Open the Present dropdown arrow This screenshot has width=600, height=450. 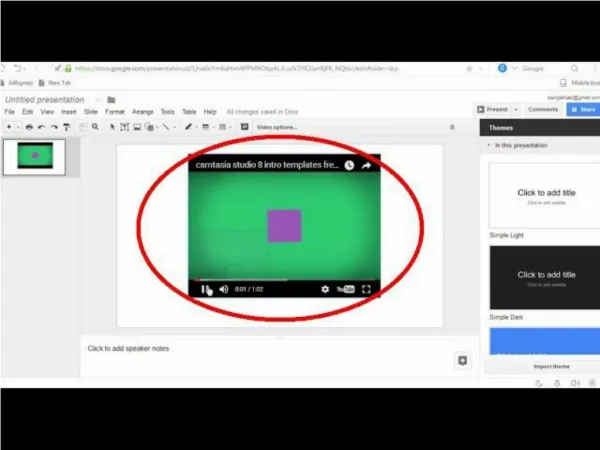coord(516,109)
